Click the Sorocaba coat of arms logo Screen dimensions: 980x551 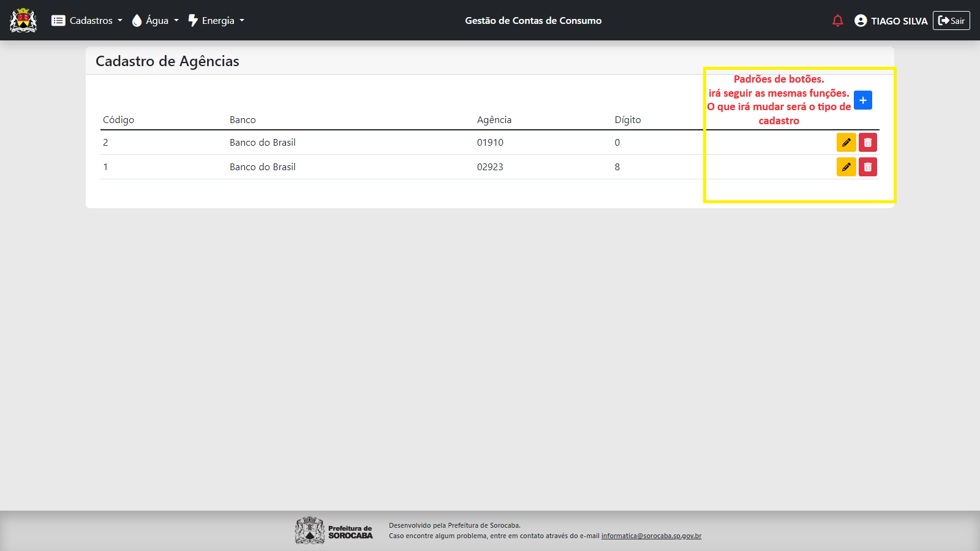pyautogui.click(x=23, y=20)
